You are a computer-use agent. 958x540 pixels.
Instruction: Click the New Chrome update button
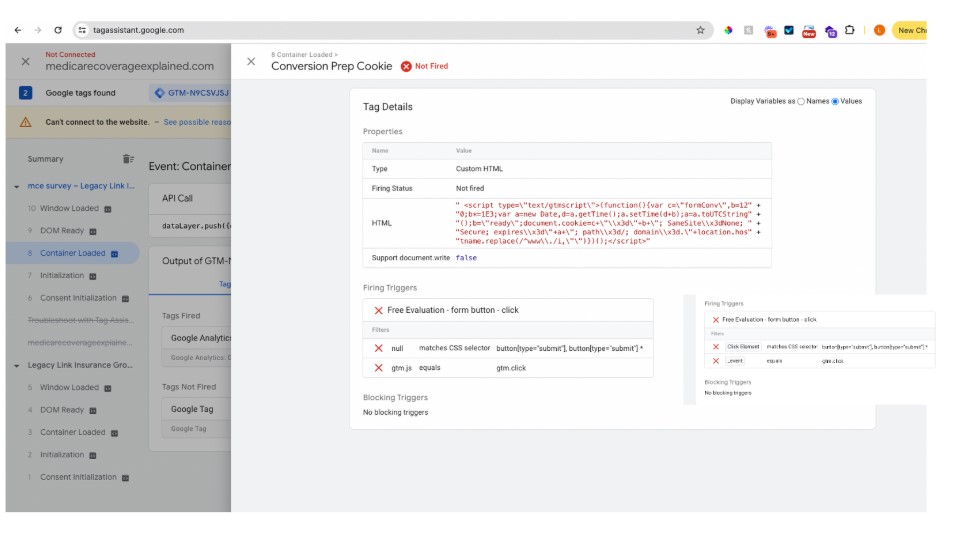coord(910,30)
